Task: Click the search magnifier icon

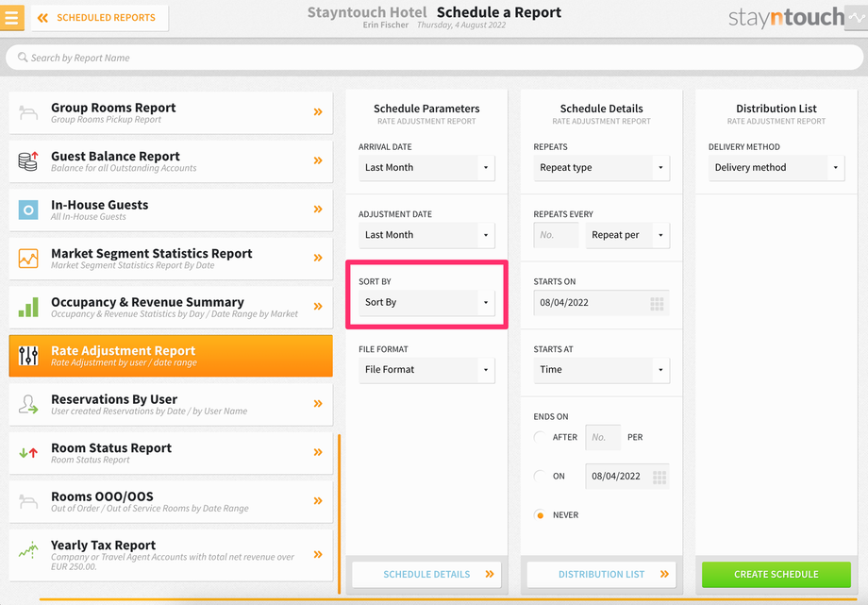Action: [23, 57]
